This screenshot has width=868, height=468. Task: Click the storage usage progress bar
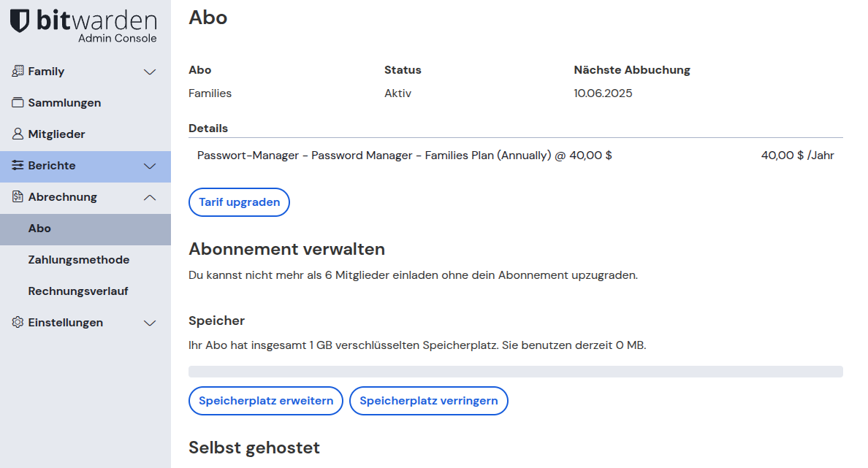click(x=515, y=372)
